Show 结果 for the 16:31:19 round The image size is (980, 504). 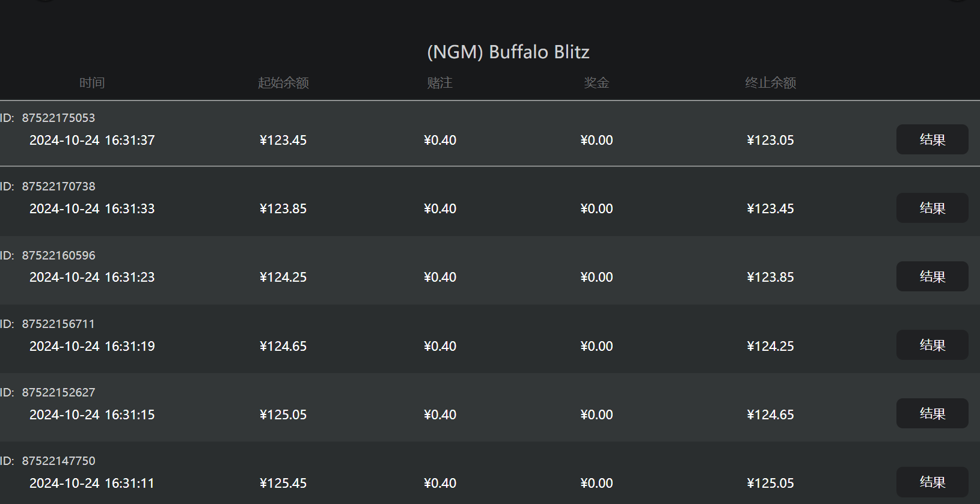[932, 345]
